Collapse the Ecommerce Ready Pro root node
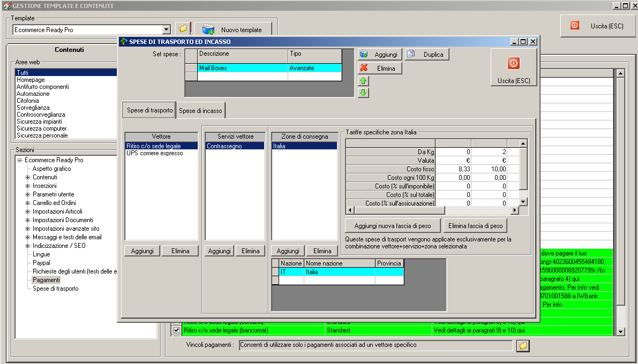 tap(20, 160)
